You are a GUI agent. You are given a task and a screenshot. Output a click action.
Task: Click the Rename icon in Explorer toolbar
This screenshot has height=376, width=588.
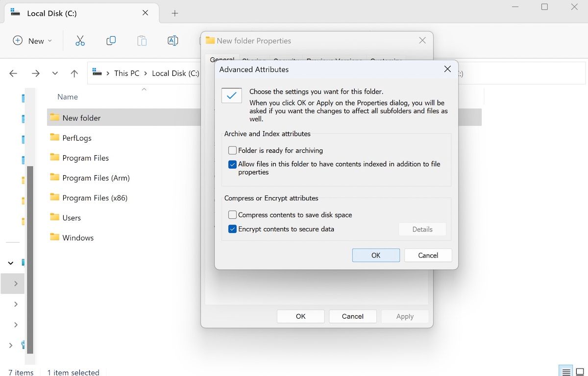[172, 41]
